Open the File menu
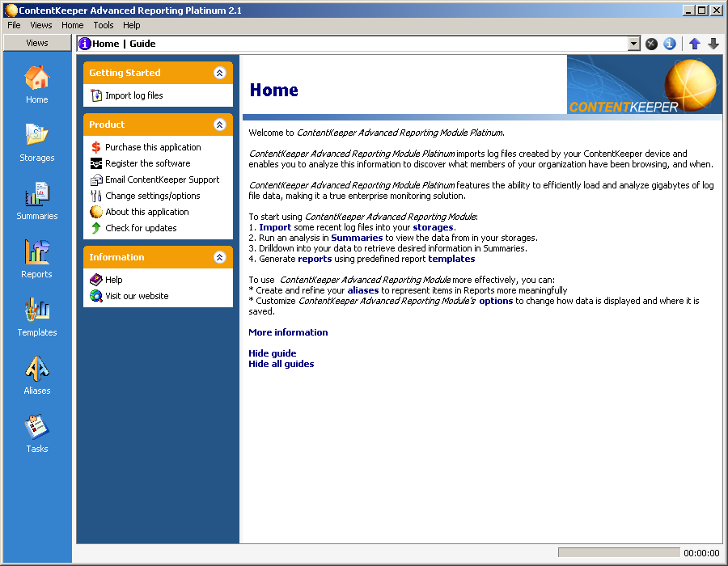The image size is (728, 566). click(x=14, y=25)
